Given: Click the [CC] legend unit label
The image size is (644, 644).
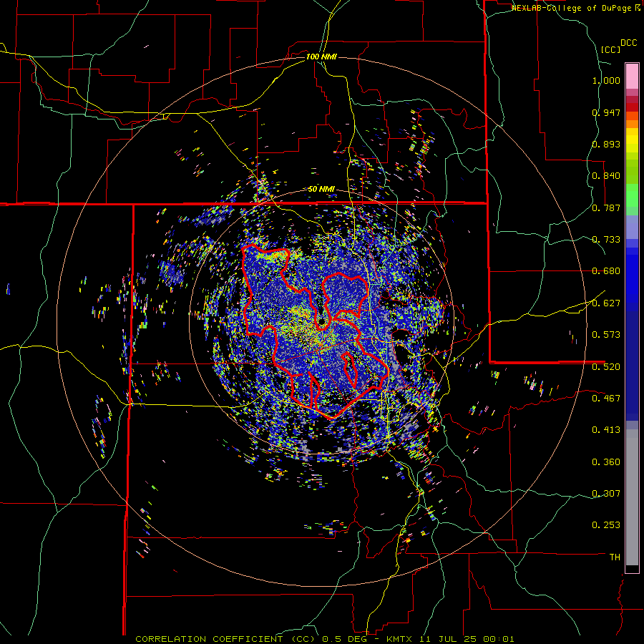Looking at the screenshot, I should click(x=610, y=49).
